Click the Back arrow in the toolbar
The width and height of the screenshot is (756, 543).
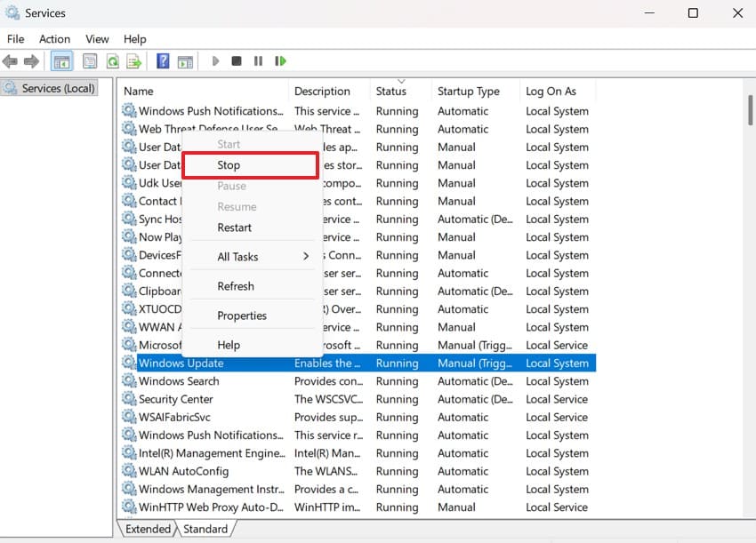tap(10, 61)
